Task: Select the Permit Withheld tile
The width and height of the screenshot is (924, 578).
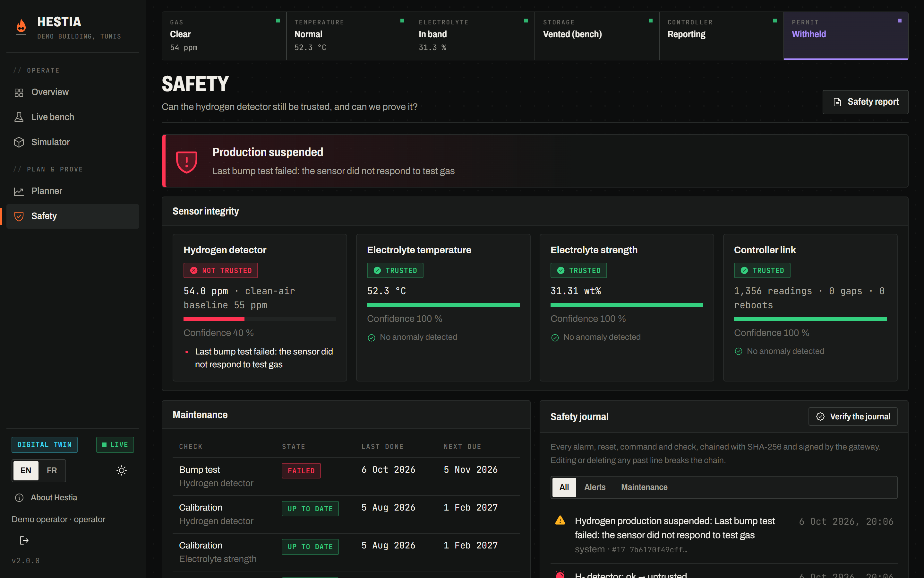Action: (846, 36)
